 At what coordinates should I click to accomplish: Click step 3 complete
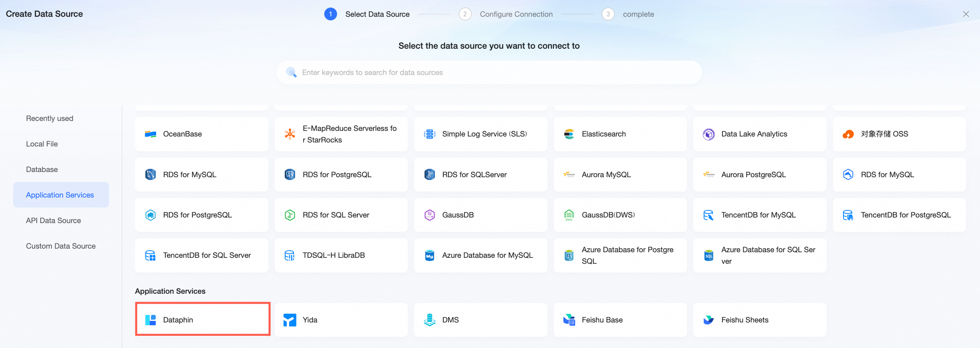628,14
